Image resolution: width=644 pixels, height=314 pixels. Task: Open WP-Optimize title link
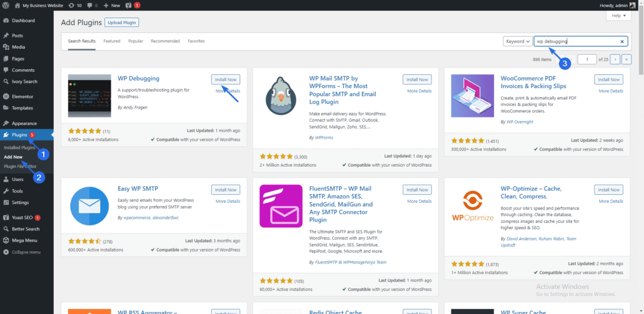point(531,193)
